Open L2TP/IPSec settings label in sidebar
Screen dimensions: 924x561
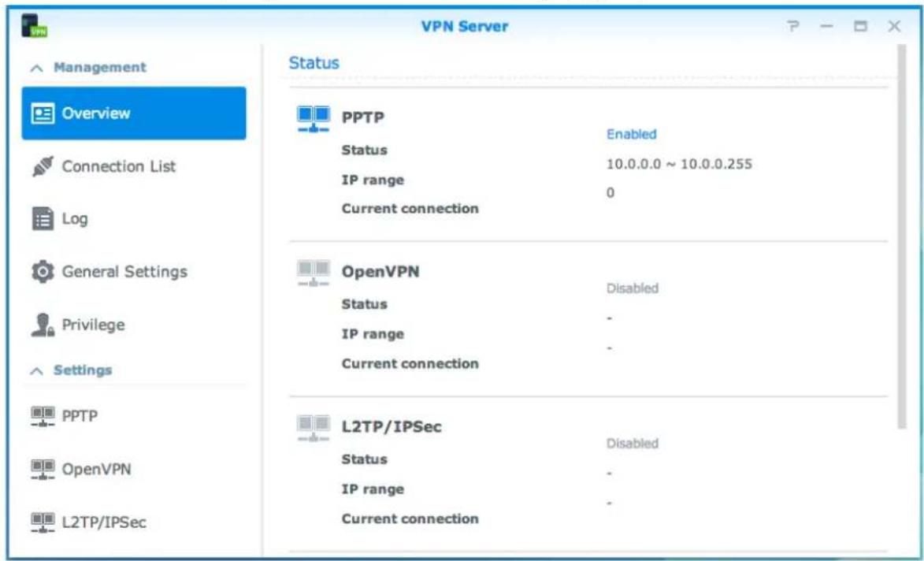coord(104,522)
